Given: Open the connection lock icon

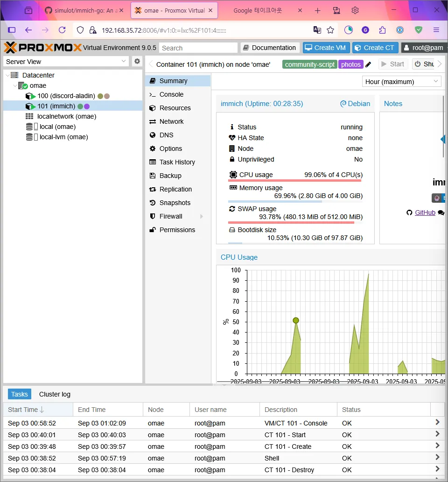Looking at the screenshot, I should [93, 30].
